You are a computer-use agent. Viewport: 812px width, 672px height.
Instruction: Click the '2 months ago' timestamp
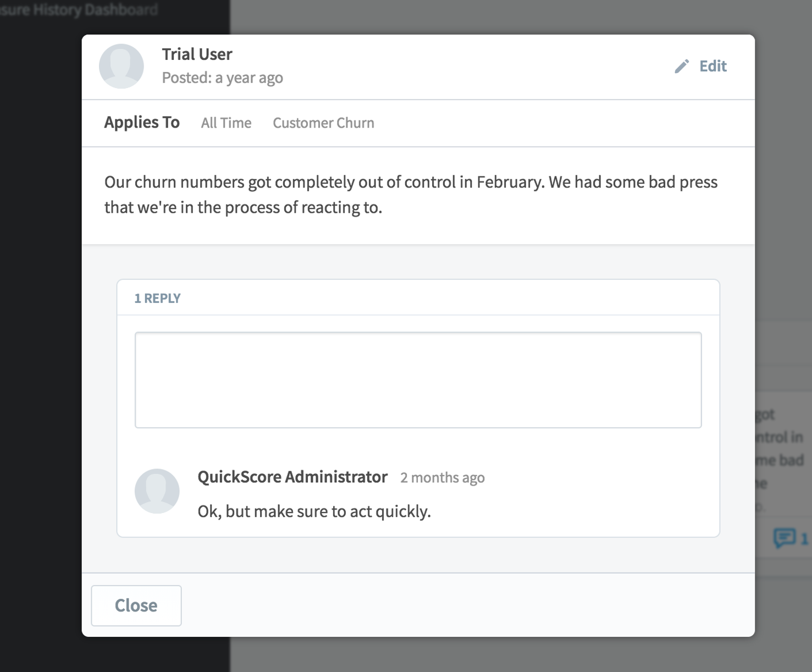tap(443, 477)
